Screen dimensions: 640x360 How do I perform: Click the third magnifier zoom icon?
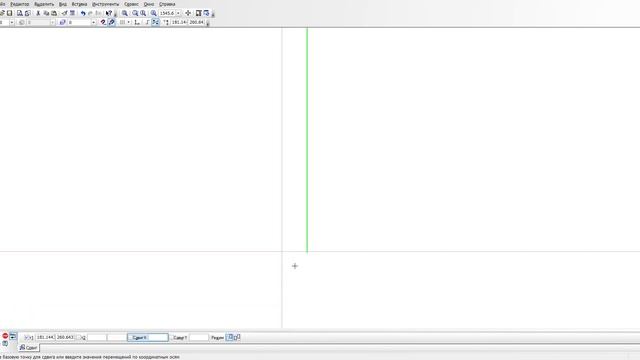click(143, 13)
